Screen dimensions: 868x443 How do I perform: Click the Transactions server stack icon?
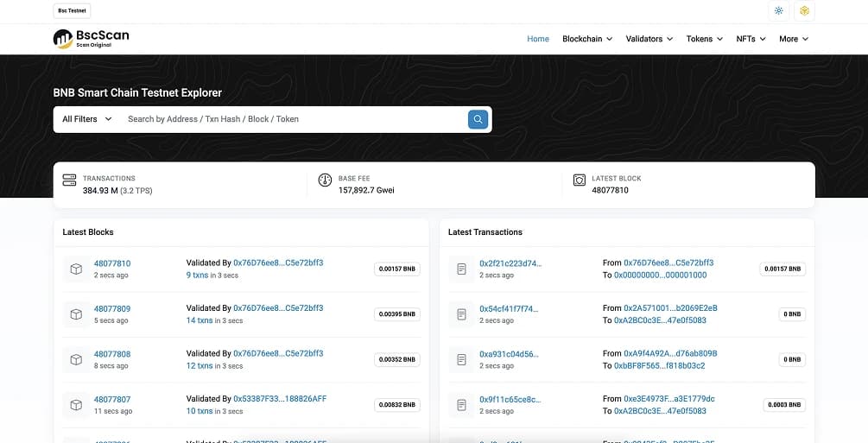click(69, 180)
